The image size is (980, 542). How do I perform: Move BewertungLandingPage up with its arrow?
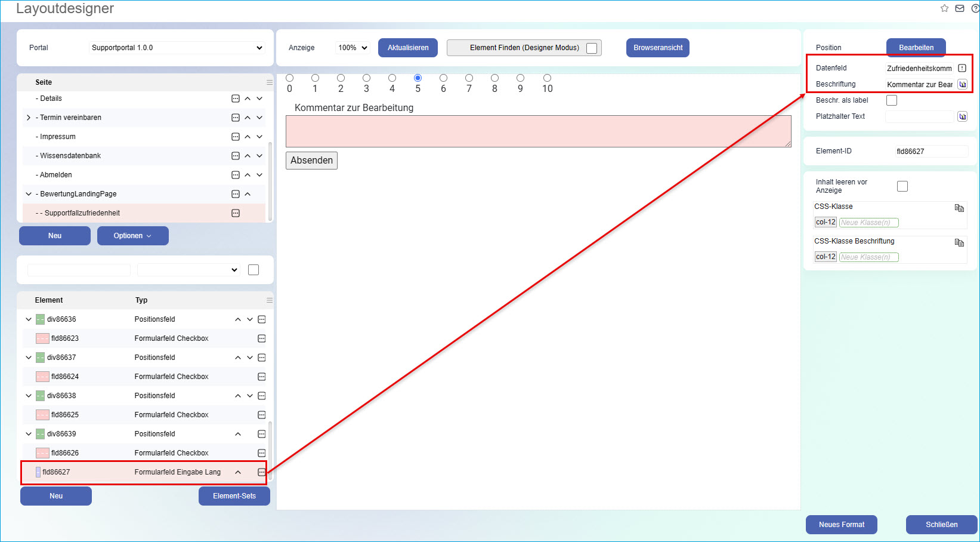click(248, 194)
